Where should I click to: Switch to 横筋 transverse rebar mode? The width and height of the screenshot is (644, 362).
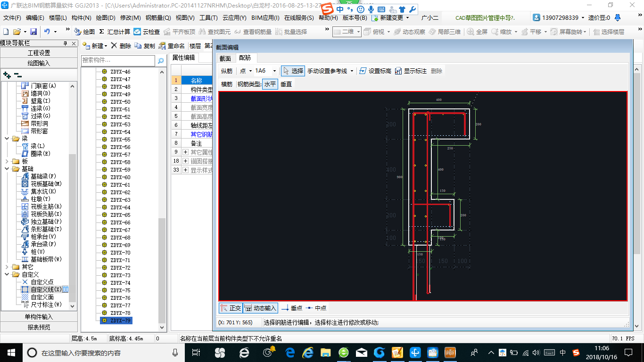[x=227, y=84]
